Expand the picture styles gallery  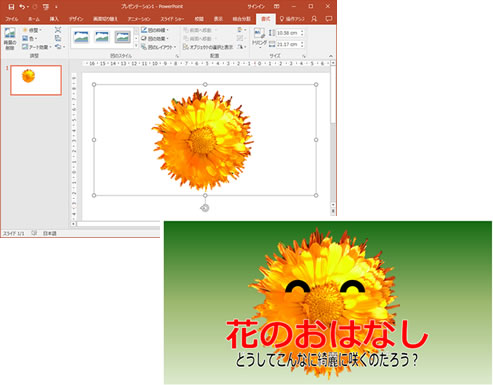pyautogui.click(x=136, y=46)
